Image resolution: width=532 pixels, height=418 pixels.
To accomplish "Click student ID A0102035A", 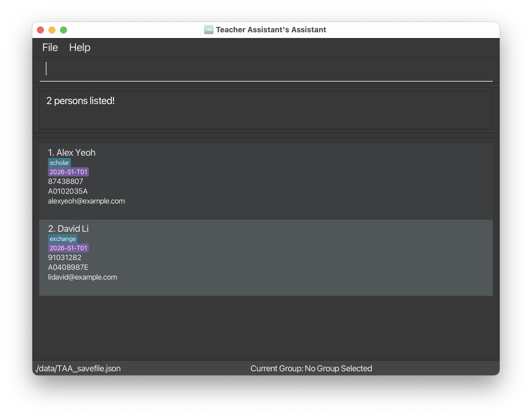I will point(68,191).
